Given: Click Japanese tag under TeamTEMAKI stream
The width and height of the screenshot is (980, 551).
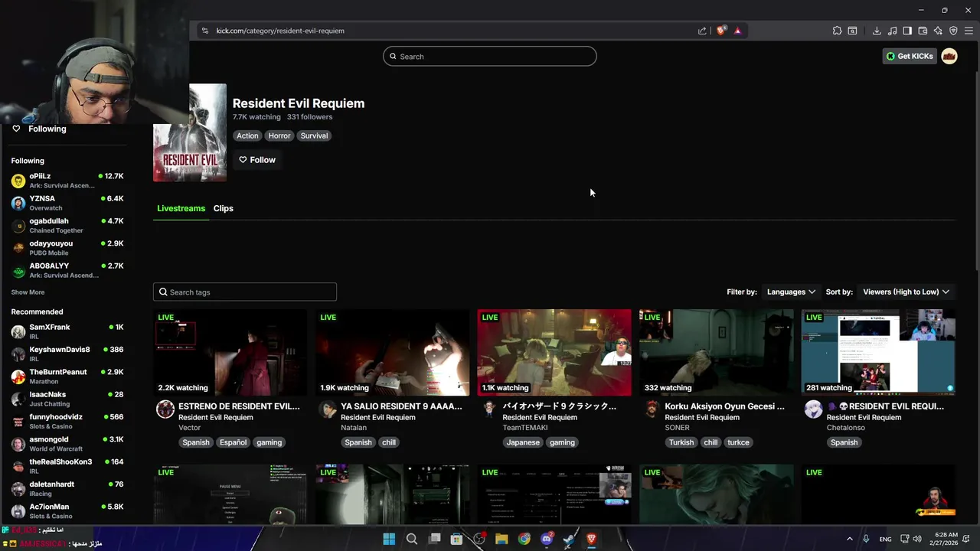Looking at the screenshot, I should point(523,442).
